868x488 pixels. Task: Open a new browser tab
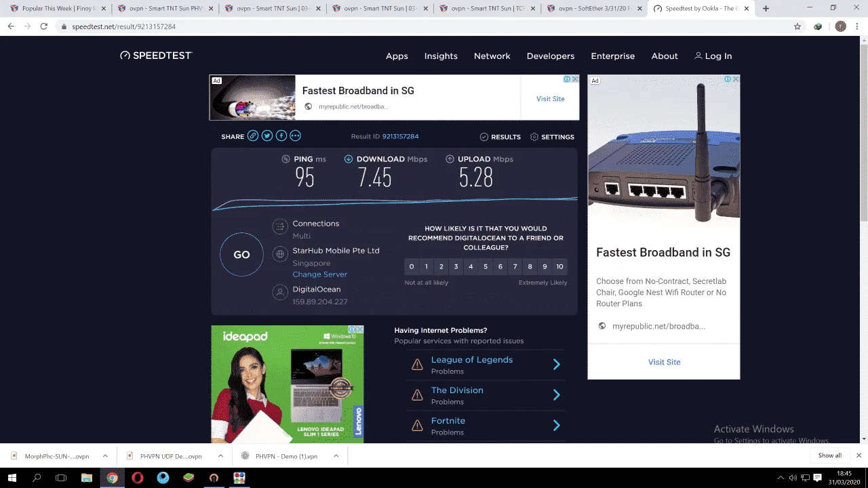click(x=766, y=9)
